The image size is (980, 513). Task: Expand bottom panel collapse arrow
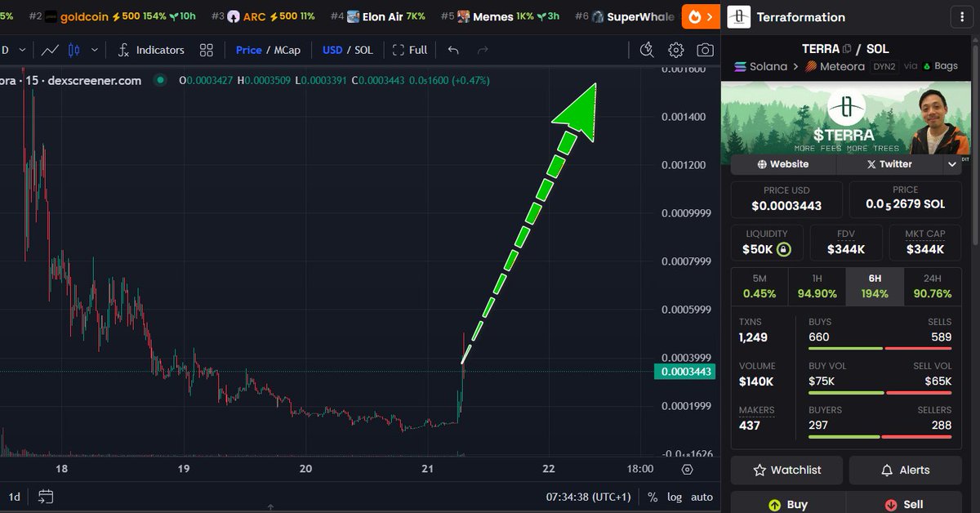pos(270,507)
